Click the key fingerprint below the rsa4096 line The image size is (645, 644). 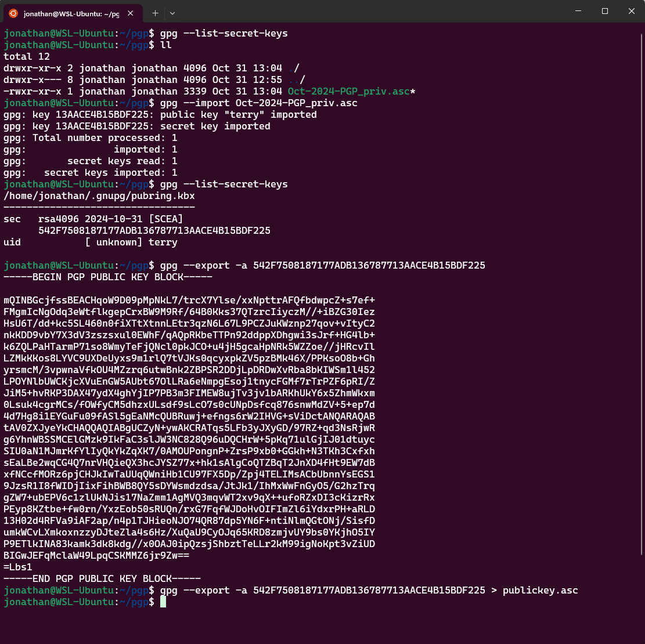coord(154,231)
